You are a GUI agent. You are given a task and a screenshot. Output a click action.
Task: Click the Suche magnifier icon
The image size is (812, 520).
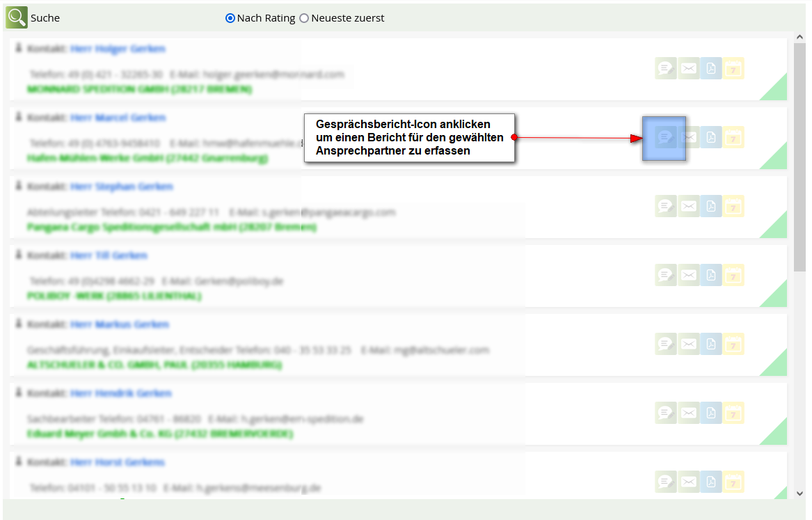coord(17,17)
